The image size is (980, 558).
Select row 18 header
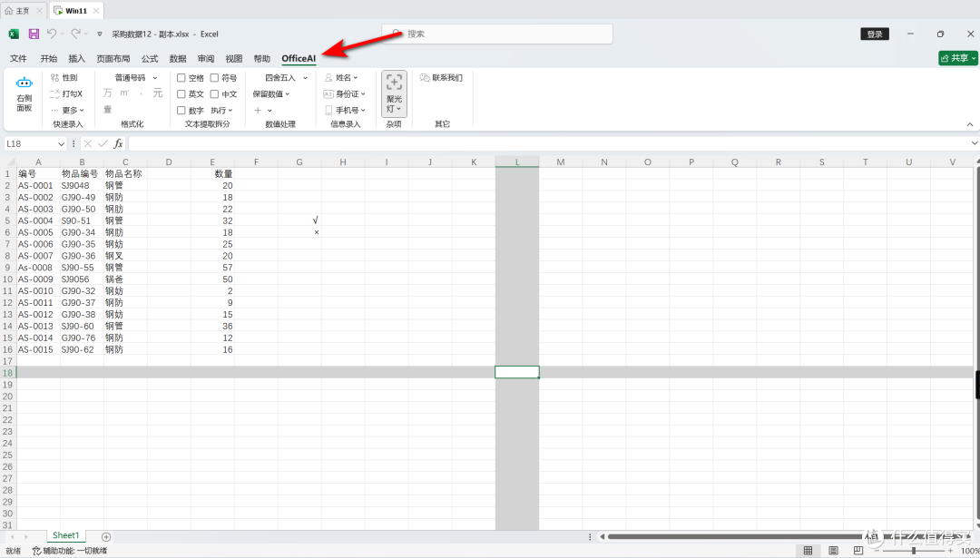pos(8,372)
